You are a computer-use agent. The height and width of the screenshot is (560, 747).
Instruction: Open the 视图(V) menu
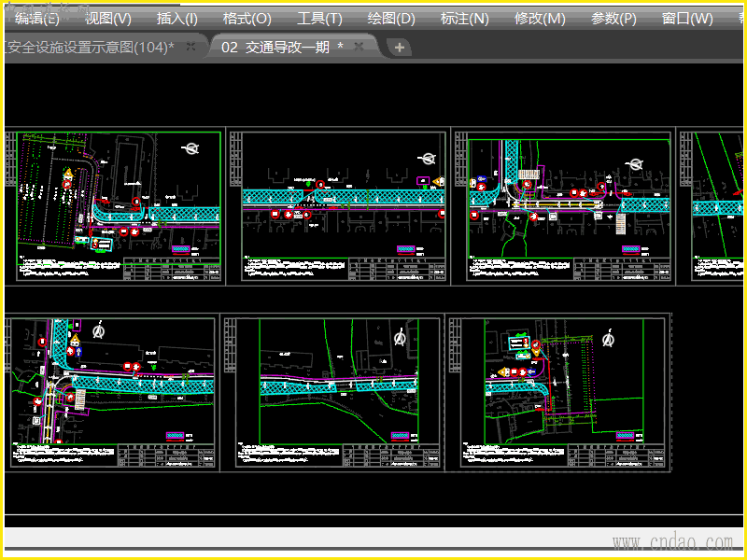(x=107, y=19)
